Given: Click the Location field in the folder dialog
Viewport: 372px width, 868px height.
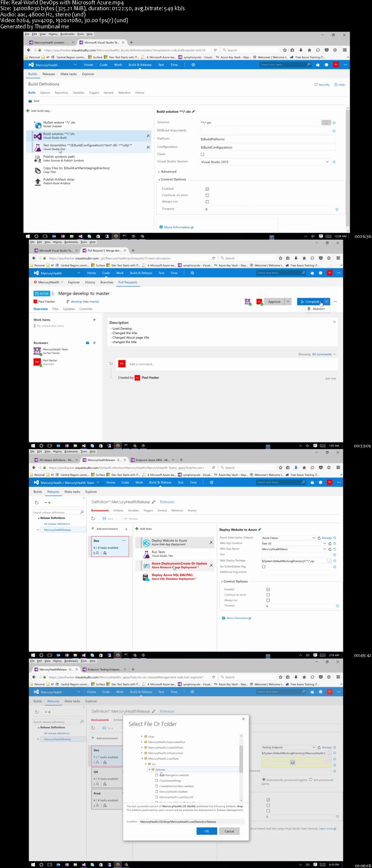Looking at the screenshot, I should coord(192,821).
